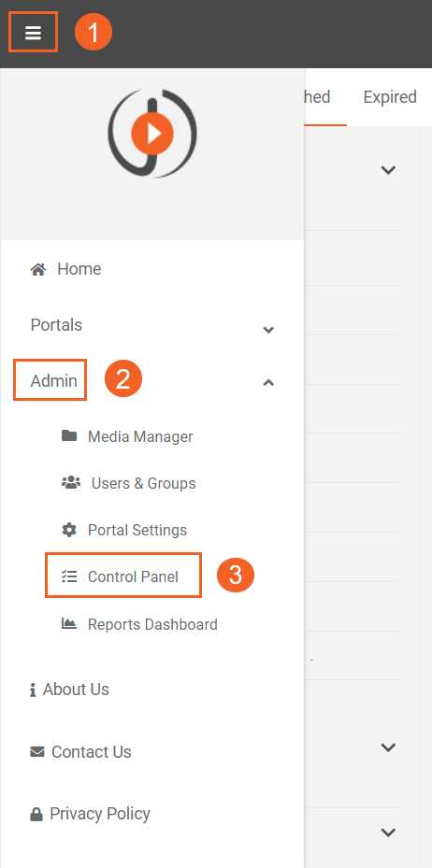Viewport: 432px width, 868px height.
Task: Click the Portal Settings gear icon
Action: (68, 530)
